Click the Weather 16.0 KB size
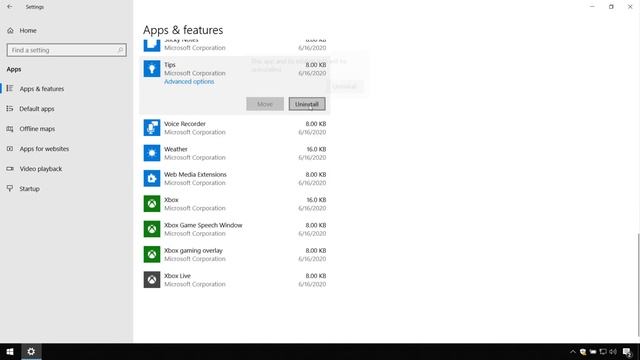The image size is (640, 360). click(x=316, y=149)
